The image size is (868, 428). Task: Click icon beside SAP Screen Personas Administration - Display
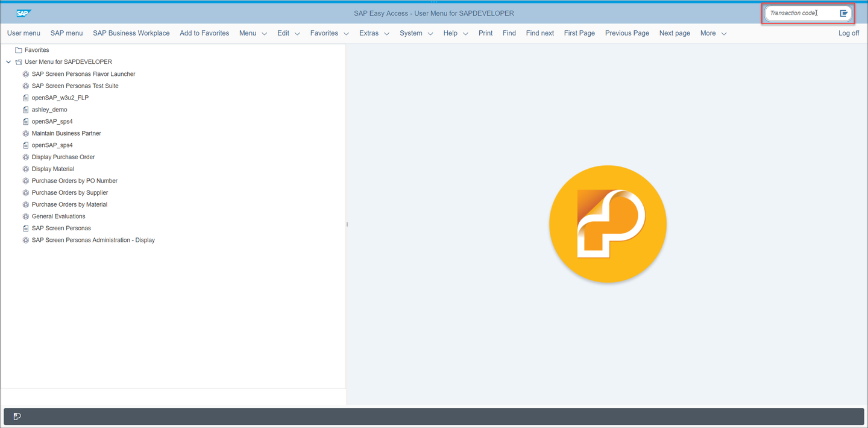point(26,240)
